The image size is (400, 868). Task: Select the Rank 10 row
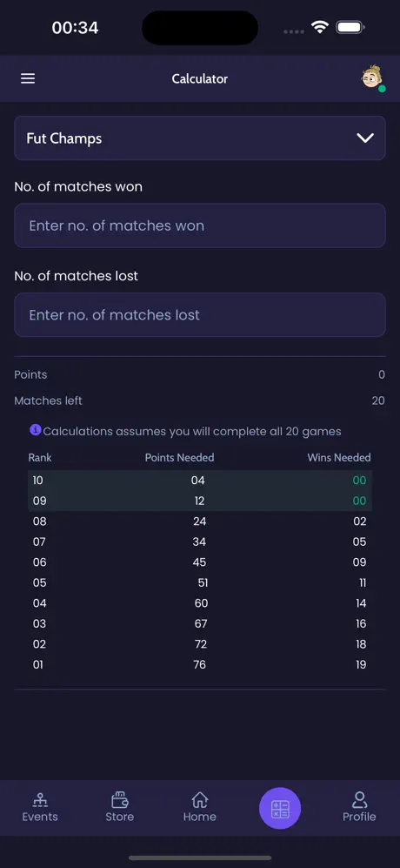point(200,481)
